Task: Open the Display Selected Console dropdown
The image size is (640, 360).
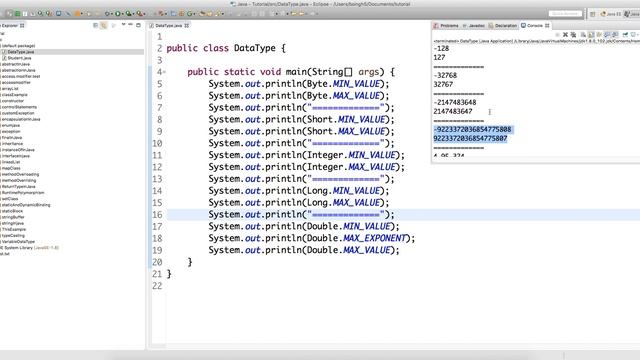Action: pyautogui.click(x=639, y=35)
